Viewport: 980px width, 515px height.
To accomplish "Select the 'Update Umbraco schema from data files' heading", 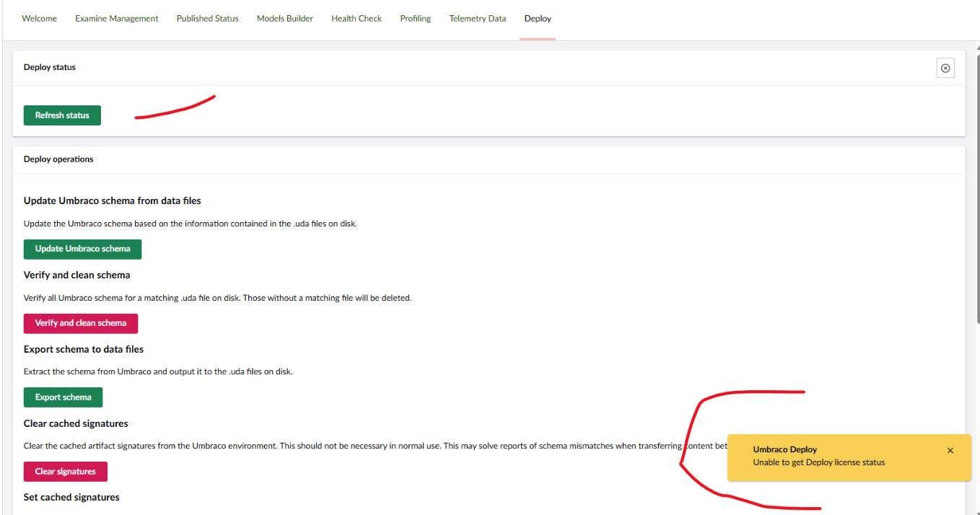I will tap(113, 201).
